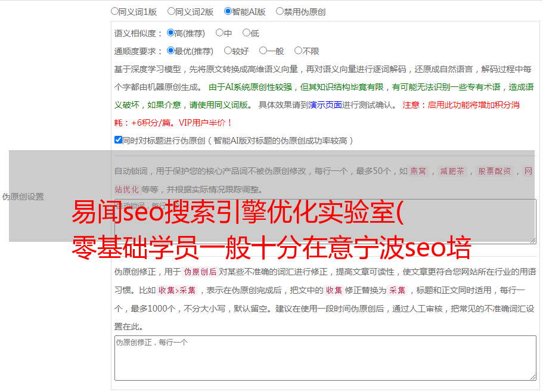Set 通顺度要求 to 较好
The image size is (543, 392).
click(228, 51)
